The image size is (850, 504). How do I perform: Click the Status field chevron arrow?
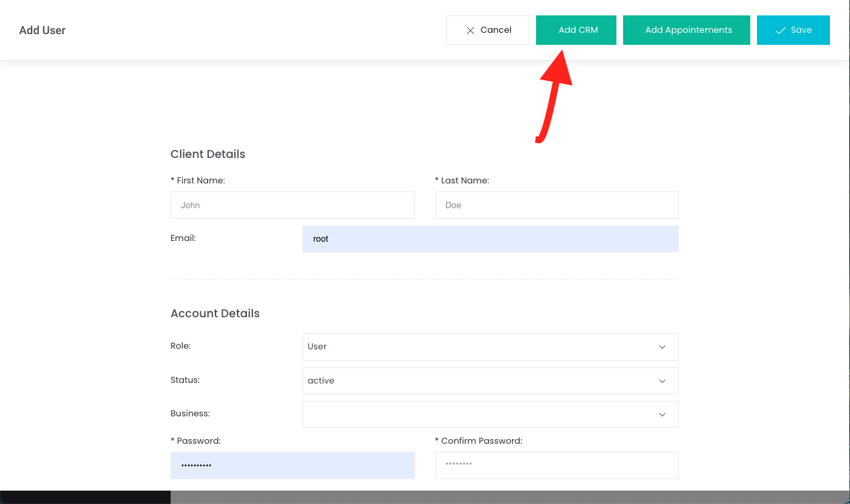click(x=662, y=381)
